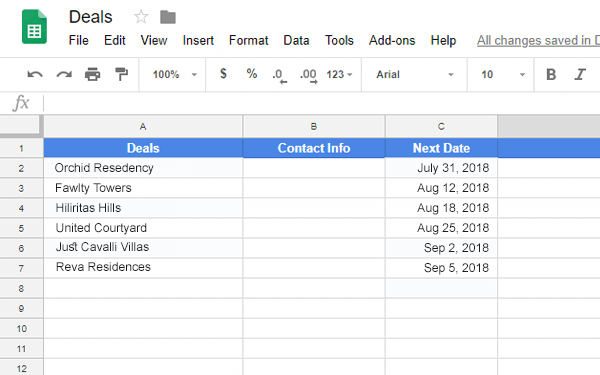The width and height of the screenshot is (600, 375).
Task: Click the Redo arrow icon
Action: pyautogui.click(x=64, y=74)
